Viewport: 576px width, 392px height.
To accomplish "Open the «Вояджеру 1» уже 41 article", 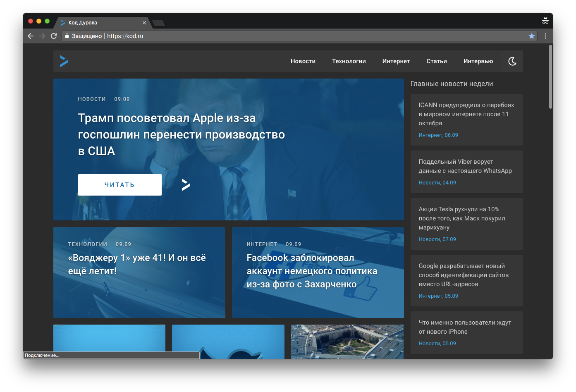I will (x=137, y=264).
